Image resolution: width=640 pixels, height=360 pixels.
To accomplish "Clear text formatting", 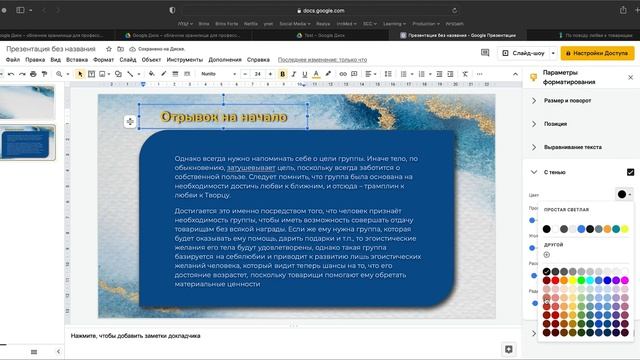I will point(465,74).
